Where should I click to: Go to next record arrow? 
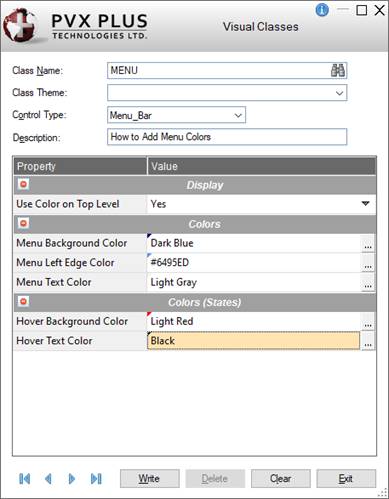(71, 479)
